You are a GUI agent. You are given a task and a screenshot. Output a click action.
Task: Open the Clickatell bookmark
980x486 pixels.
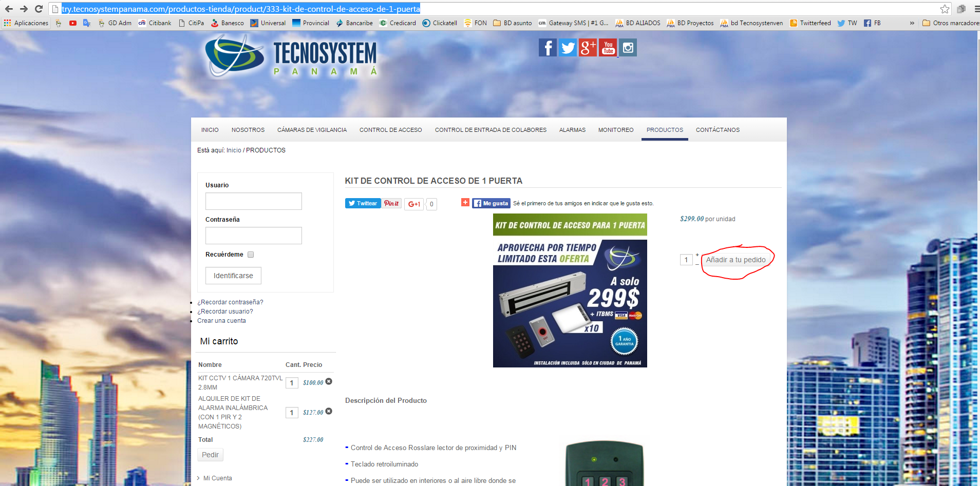pos(440,23)
